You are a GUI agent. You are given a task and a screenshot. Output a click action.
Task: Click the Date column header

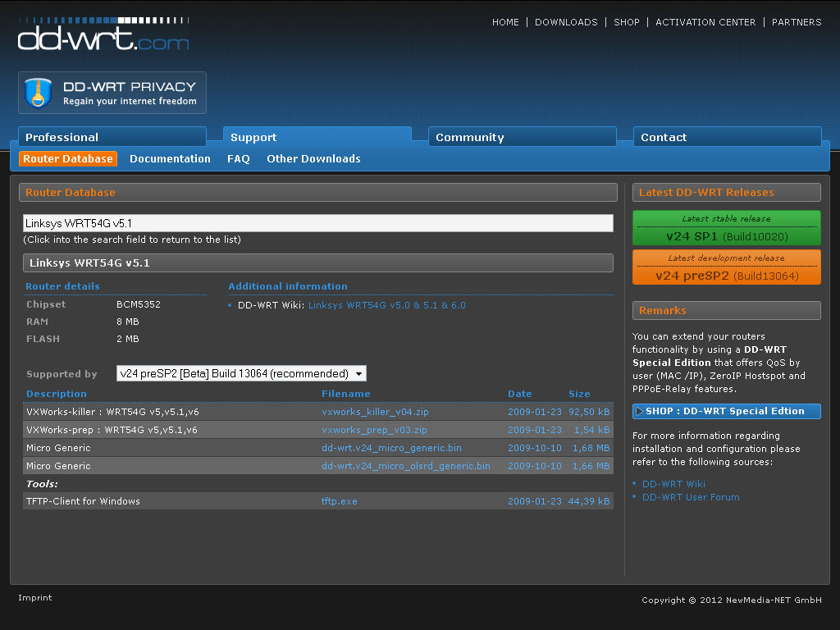519,394
